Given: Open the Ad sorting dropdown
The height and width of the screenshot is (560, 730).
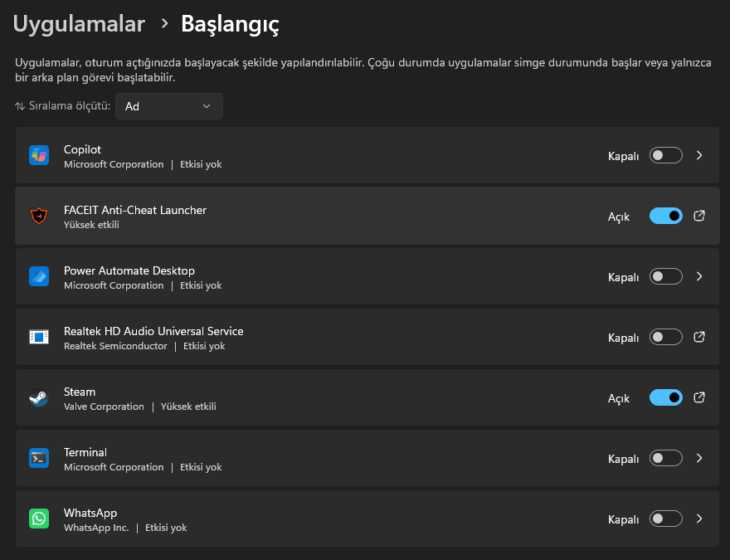Looking at the screenshot, I should [169, 106].
